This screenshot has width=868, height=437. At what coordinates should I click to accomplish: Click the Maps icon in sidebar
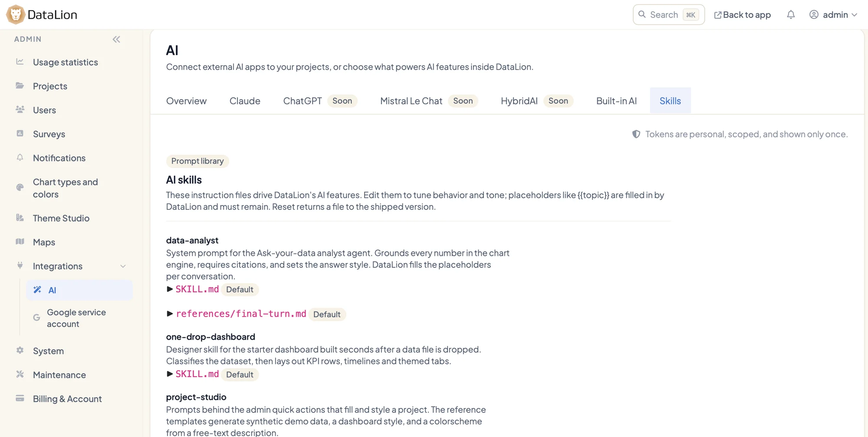point(20,242)
